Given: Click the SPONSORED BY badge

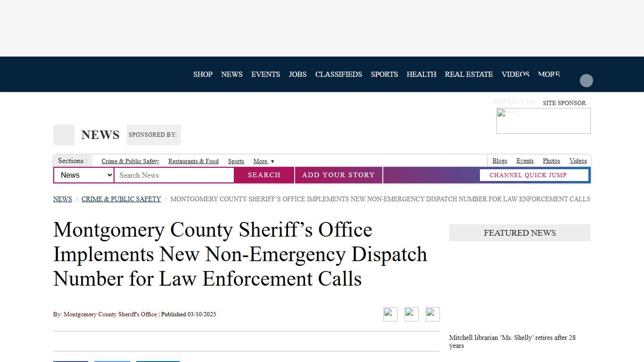Looking at the screenshot, I should pyautogui.click(x=153, y=135).
